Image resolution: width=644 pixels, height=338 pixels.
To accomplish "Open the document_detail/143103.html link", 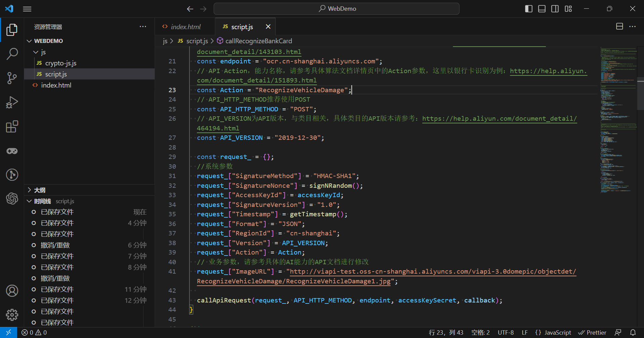I will [249, 52].
